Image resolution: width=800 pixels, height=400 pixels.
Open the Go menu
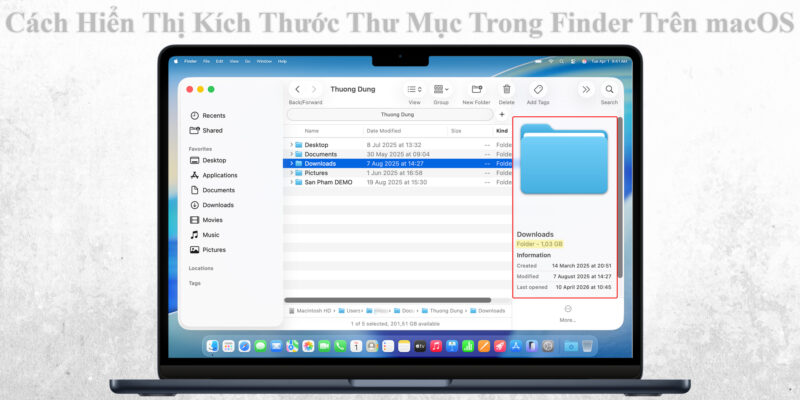tap(247, 61)
